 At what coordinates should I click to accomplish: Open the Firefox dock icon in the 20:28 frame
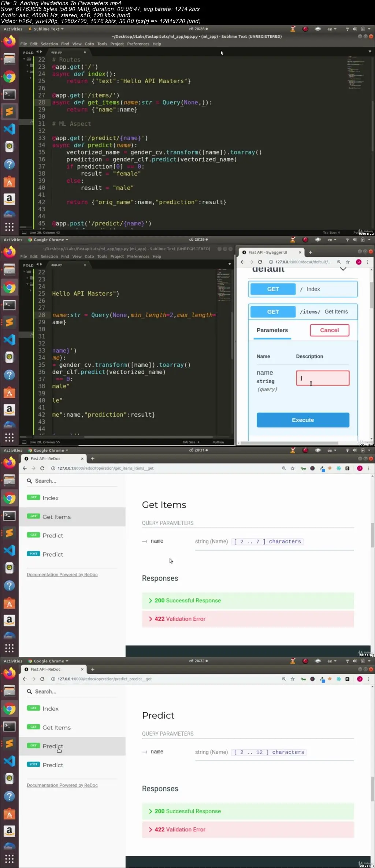[10, 41]
